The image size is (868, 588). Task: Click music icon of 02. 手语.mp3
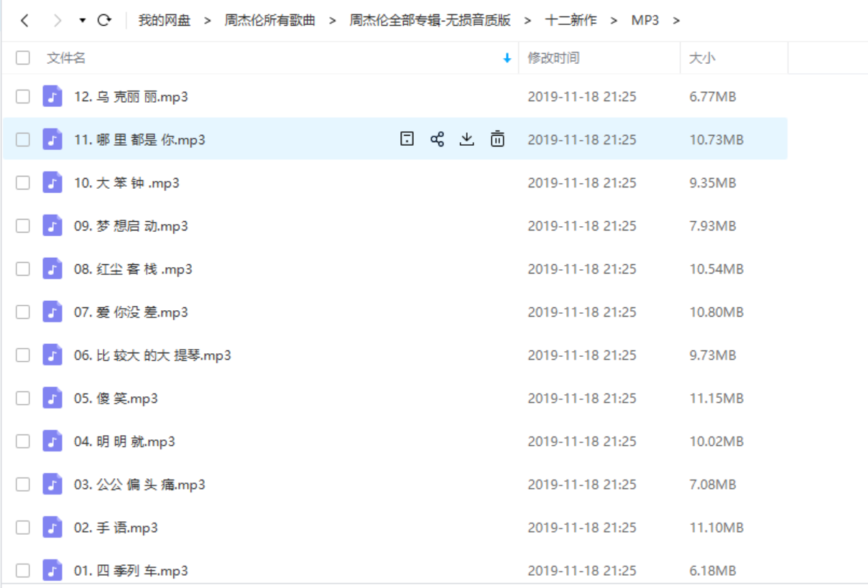[x=52, y=527]
